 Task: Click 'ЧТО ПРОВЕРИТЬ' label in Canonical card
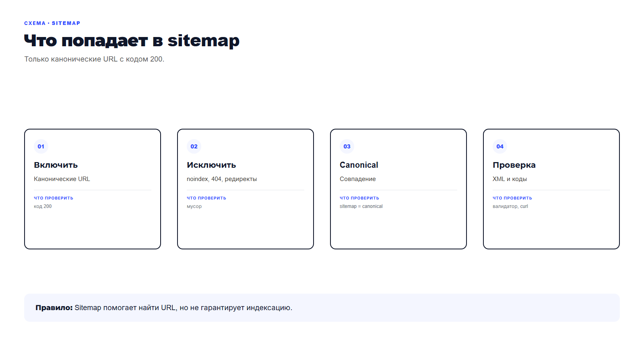point(359,198)
